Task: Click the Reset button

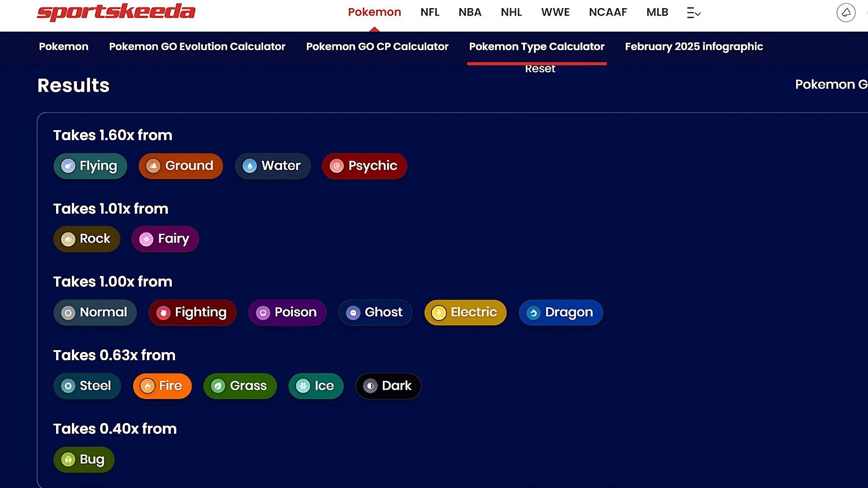Action: tap(539, 68)
